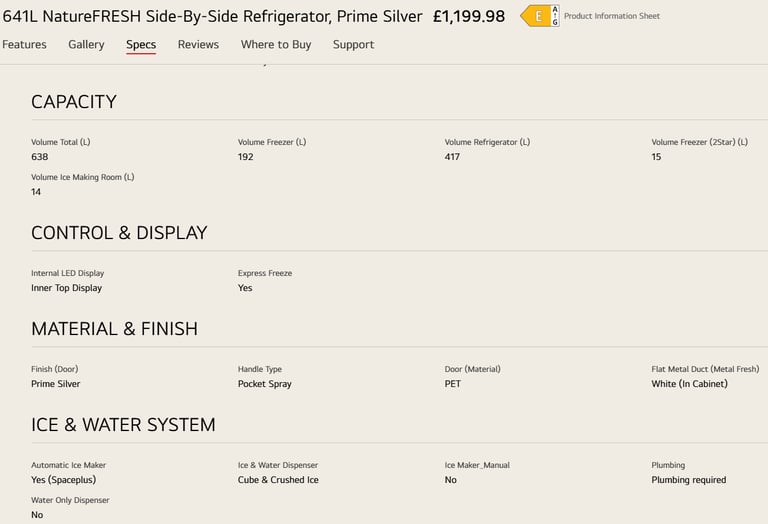768x524 pixels.
Task: Click the Plumbing required value
Action: point(689,480)
